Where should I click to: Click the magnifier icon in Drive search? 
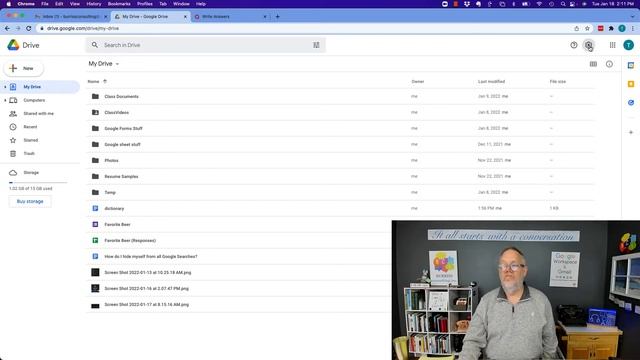[x=95, y=45]
